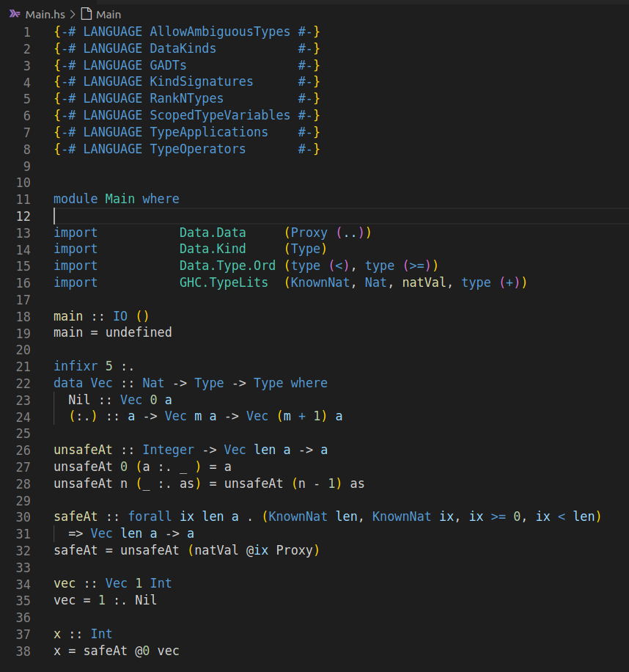Click 'data Vec' declaration on line 22
This screenshot has height=672, width=629.
click(83, 383)
